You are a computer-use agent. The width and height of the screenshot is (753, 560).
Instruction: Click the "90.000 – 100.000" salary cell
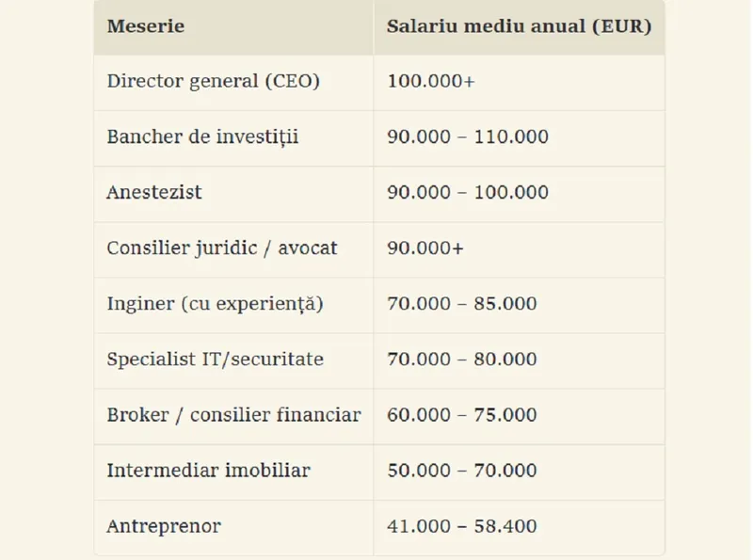point(468,193)
